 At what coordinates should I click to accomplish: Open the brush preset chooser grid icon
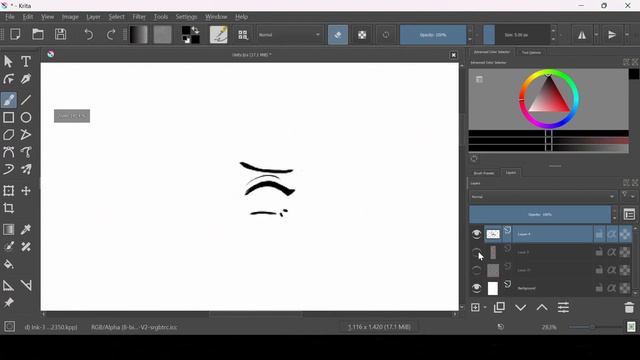243,35
